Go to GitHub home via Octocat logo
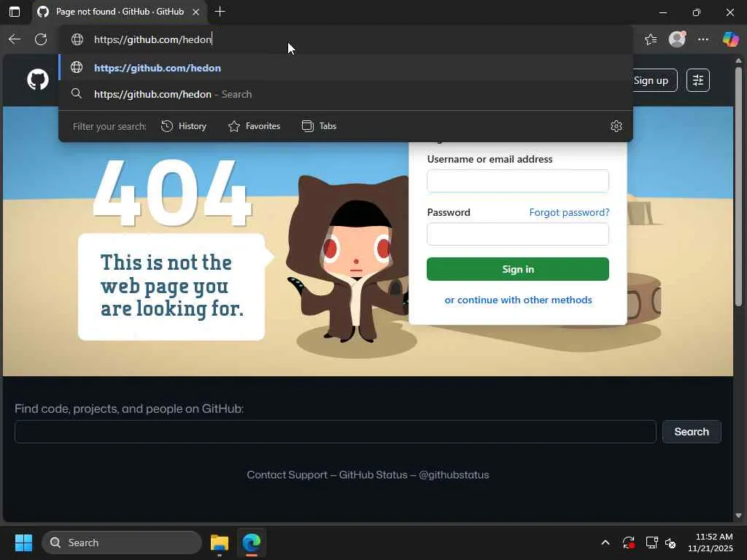 38,79
